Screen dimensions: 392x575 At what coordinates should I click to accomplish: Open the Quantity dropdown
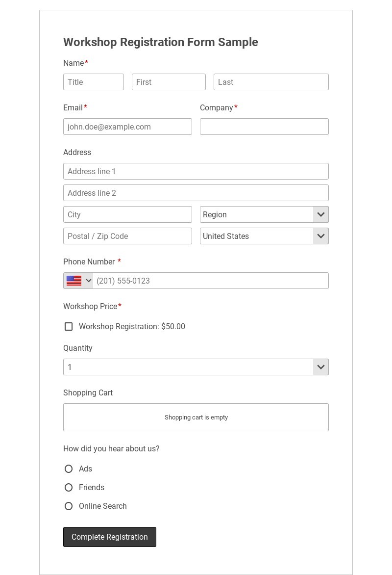(x=321, y=367)
